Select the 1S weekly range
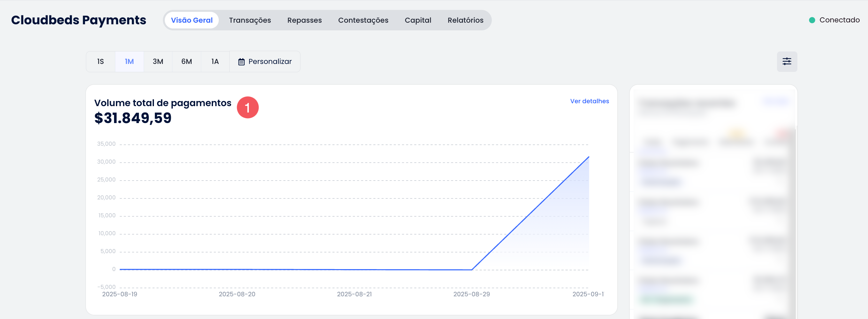The height and width of the screenshot is (319, 868). (x=100, y=62)
